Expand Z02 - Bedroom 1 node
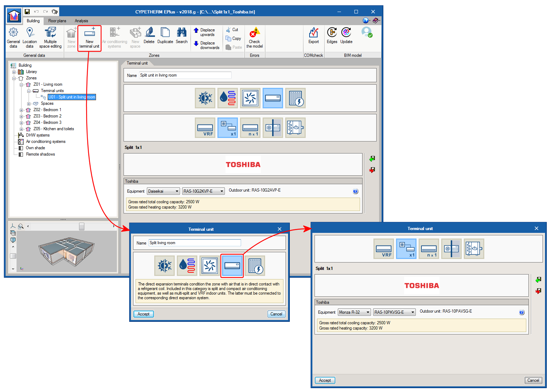The height and width of the screenshot is (392, 551). [x=22, y=110]
